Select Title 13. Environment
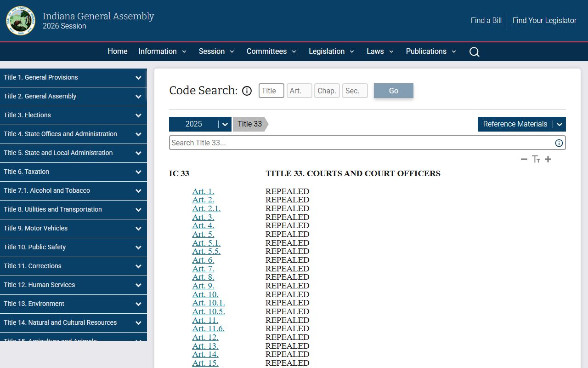This screenshot has width=588, height=368. (x=73, y=304)
